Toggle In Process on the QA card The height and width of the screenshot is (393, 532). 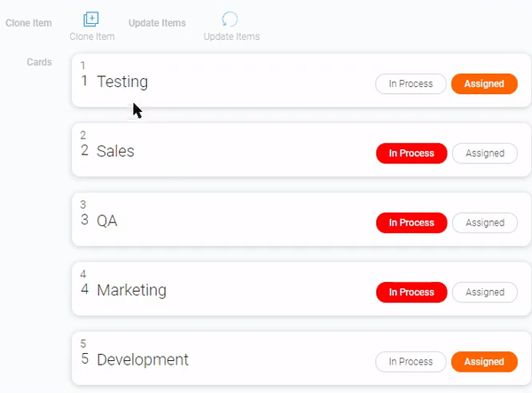(411, 223)
